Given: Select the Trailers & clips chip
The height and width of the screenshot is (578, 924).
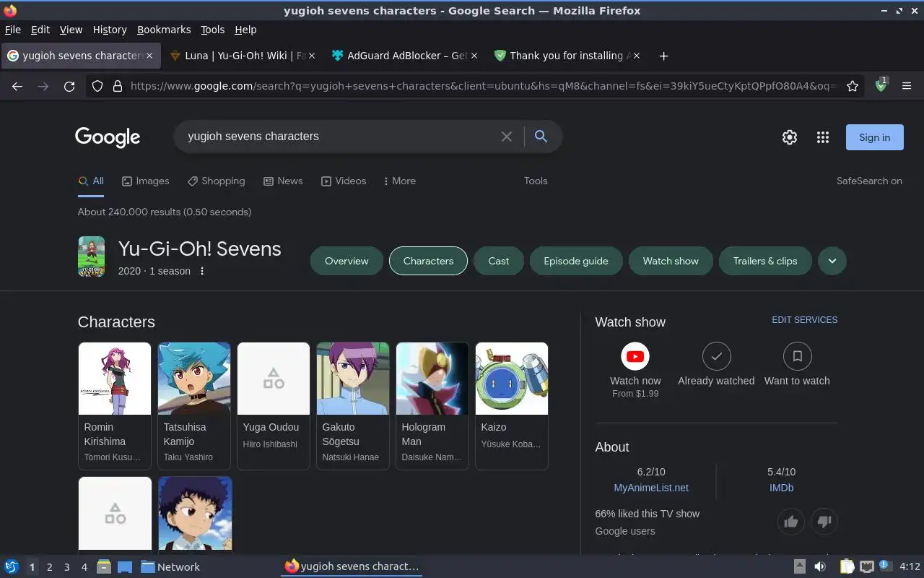Looking at the screenshot, I should click(x=765, y=261).
